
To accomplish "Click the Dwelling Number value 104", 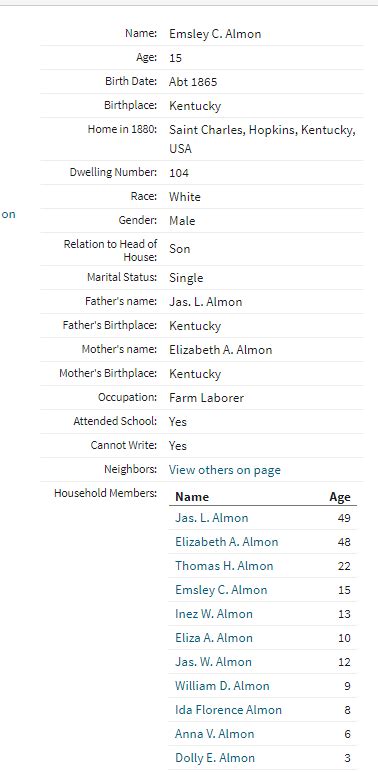I will pyautogui.click(x=179, y=173).
